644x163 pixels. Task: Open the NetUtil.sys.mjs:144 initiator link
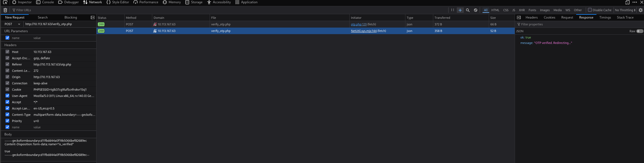point(364,31)
